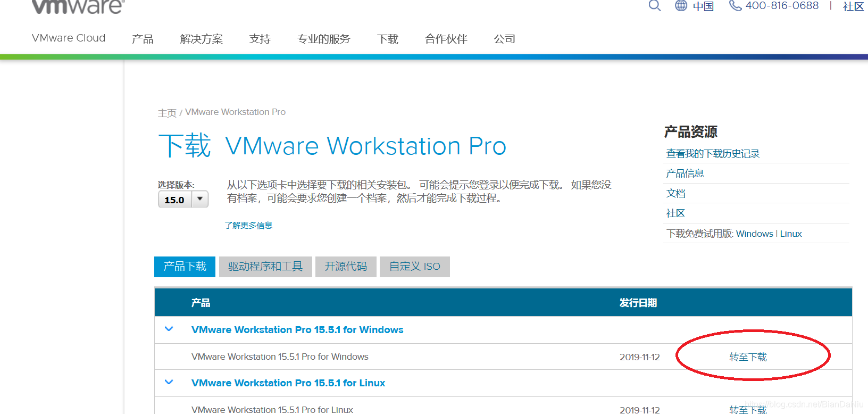The width and height of the screenshot is (868, 414).
Task: Open the 下载 navigation menu
Action: point(388,39)
